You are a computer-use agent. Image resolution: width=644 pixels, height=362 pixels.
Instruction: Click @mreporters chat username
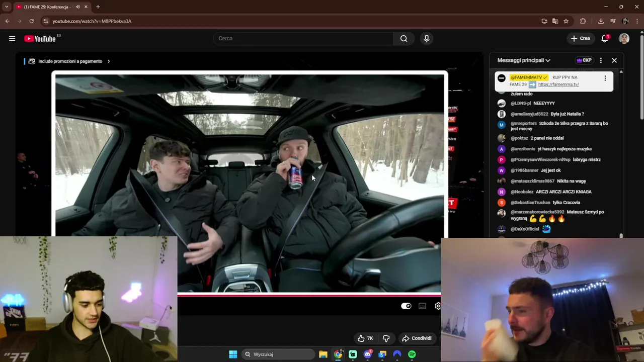coord(523,123)
